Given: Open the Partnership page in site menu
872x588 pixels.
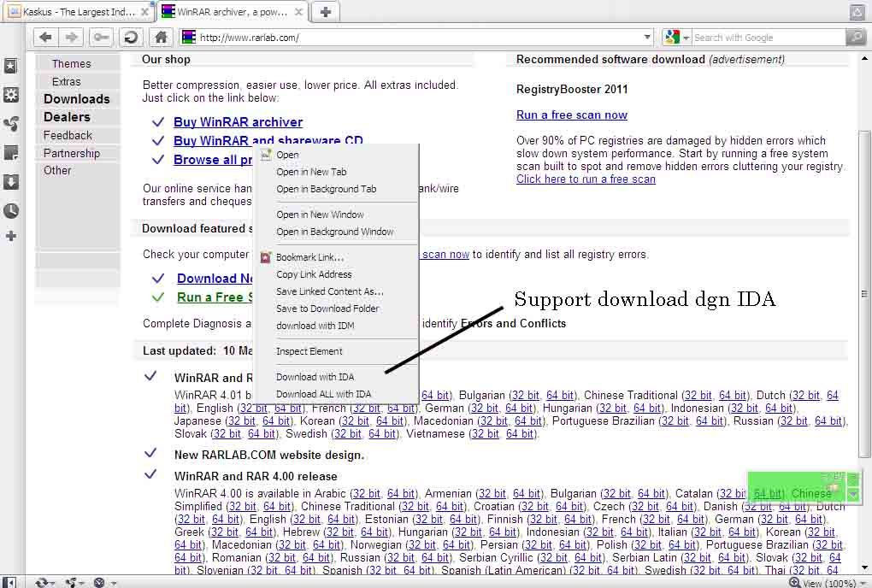Looking at the screenshot, I should coord(72,153).
